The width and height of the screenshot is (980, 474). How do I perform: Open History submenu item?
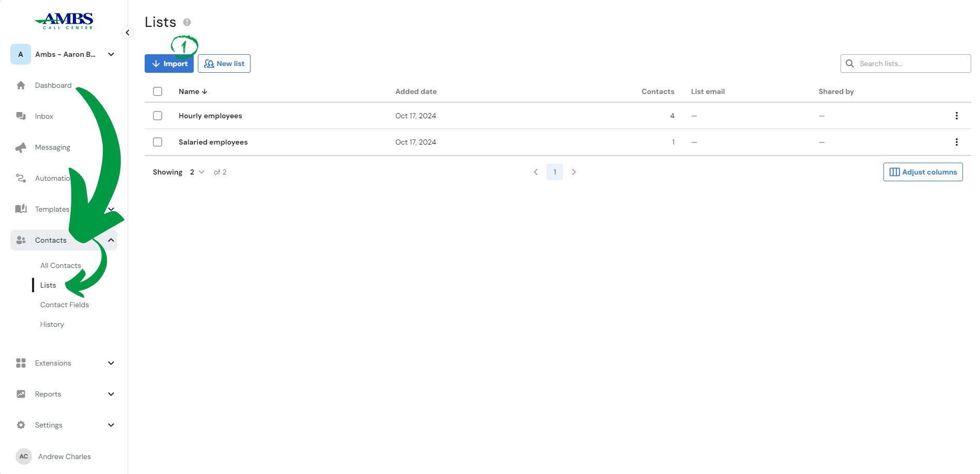tap(52, 324)
